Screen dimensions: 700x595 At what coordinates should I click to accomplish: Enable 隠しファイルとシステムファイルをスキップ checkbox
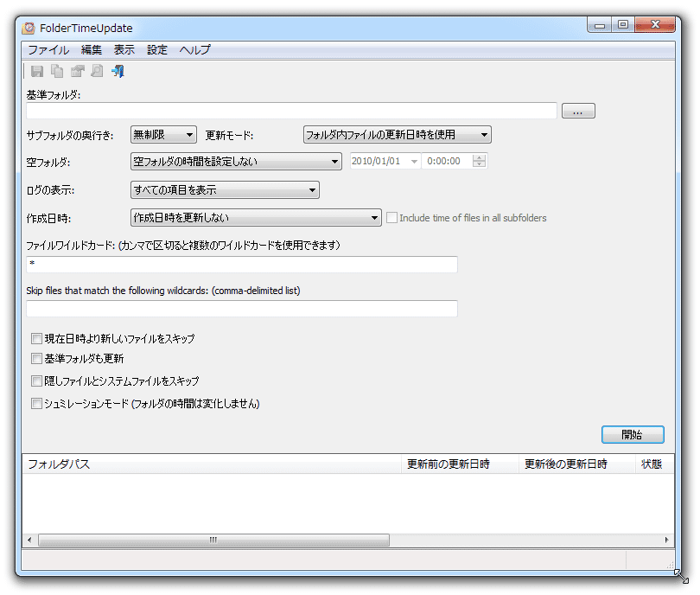[36, 381]
